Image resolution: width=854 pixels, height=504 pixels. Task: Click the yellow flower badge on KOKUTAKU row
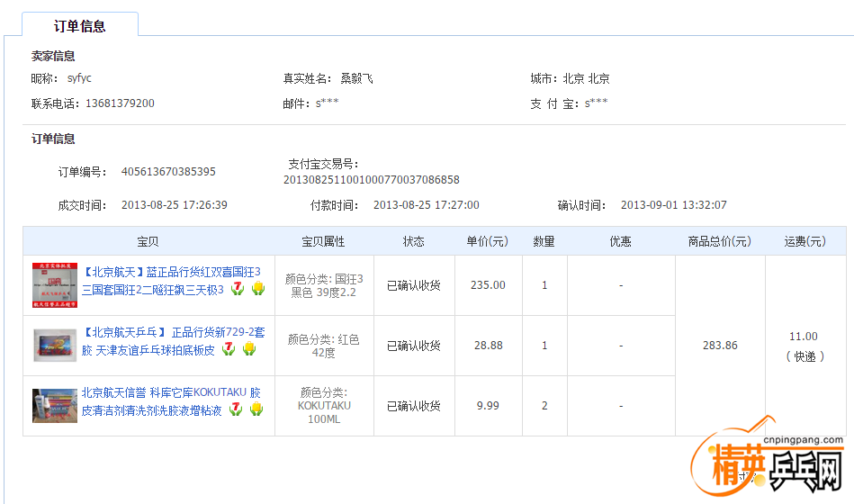point(256,409)
